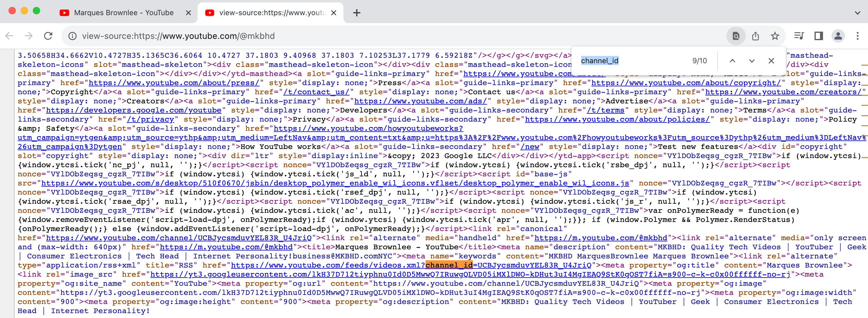The width and height of the screenshot is (868, 318).
Task: Focus the address bar URL
Action: (178, 36)
